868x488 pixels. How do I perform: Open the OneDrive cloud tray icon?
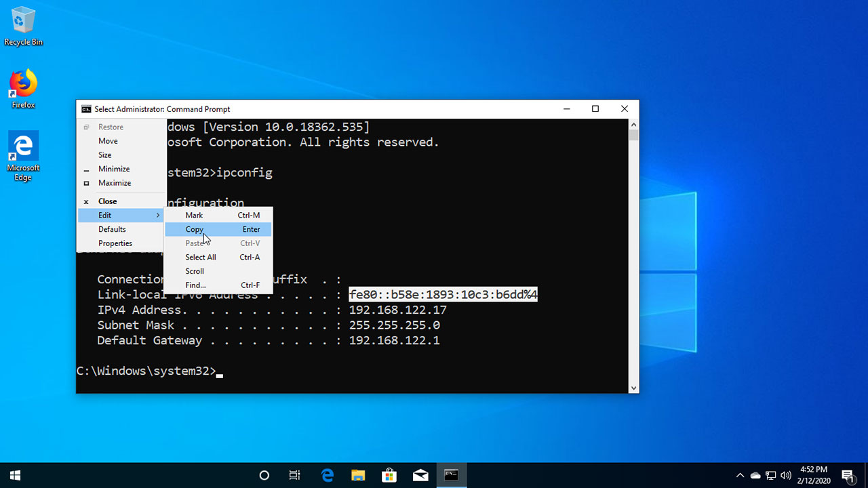(x=755, y=475)
